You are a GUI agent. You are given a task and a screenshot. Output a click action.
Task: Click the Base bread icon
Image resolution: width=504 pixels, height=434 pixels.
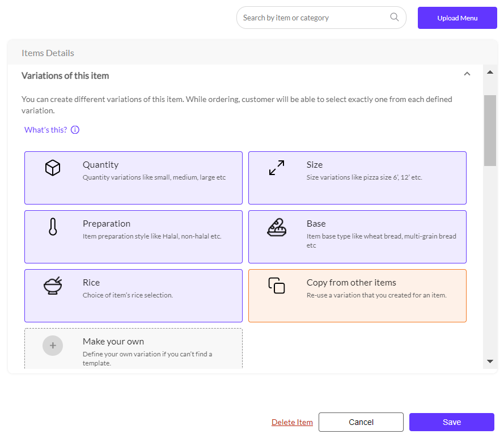pos(277,227)
